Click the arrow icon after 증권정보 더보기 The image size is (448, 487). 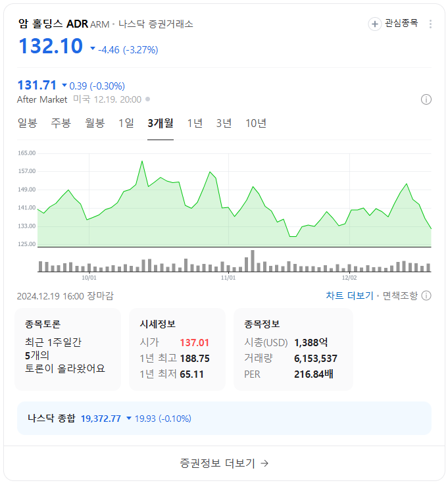264,463
